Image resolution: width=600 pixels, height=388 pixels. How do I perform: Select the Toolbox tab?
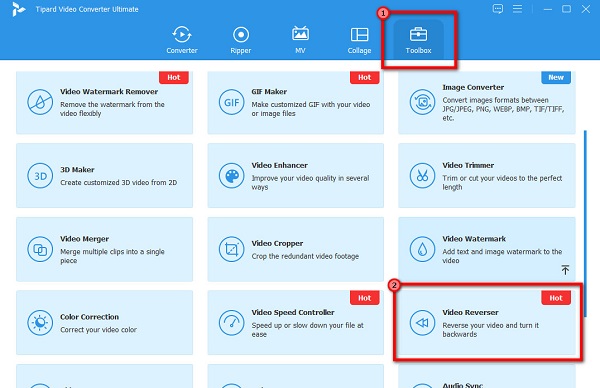(x=418, y=40)
